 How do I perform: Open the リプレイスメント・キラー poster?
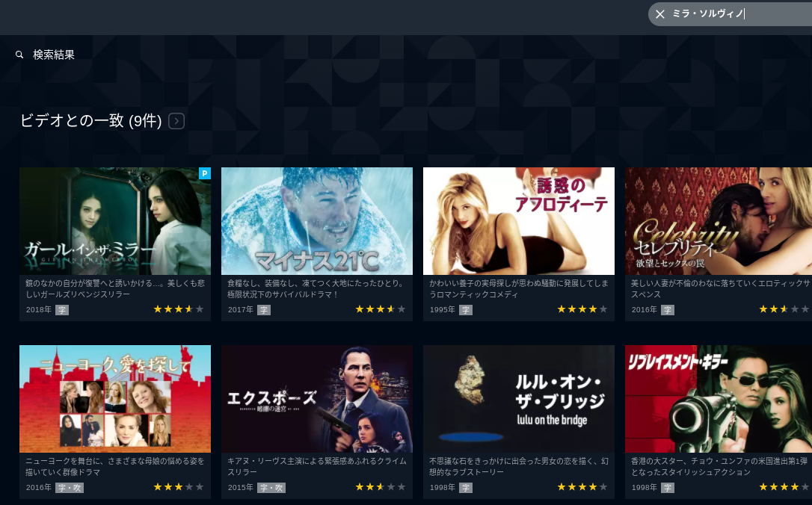tap(719, 399)
